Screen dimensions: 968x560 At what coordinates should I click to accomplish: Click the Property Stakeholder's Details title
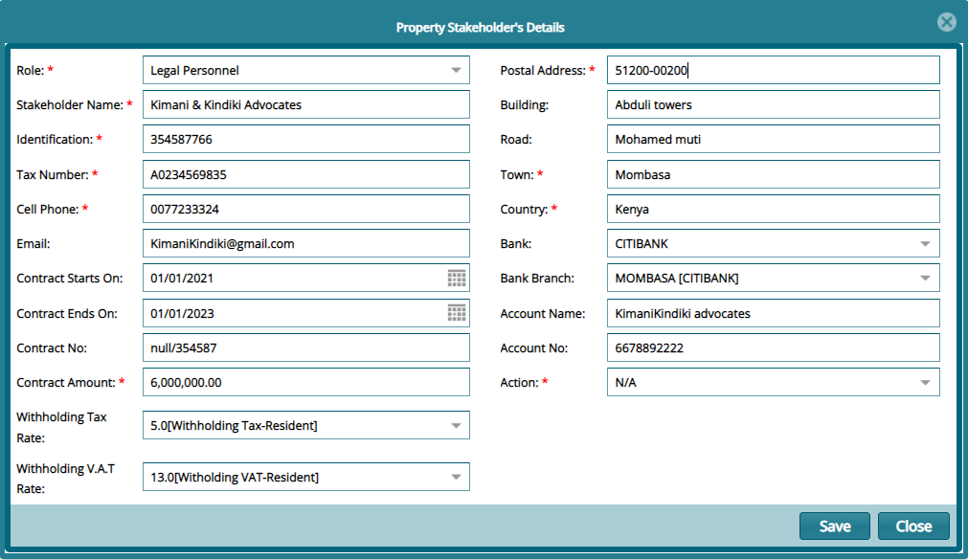pyautogui.click(x=481, y=28)
